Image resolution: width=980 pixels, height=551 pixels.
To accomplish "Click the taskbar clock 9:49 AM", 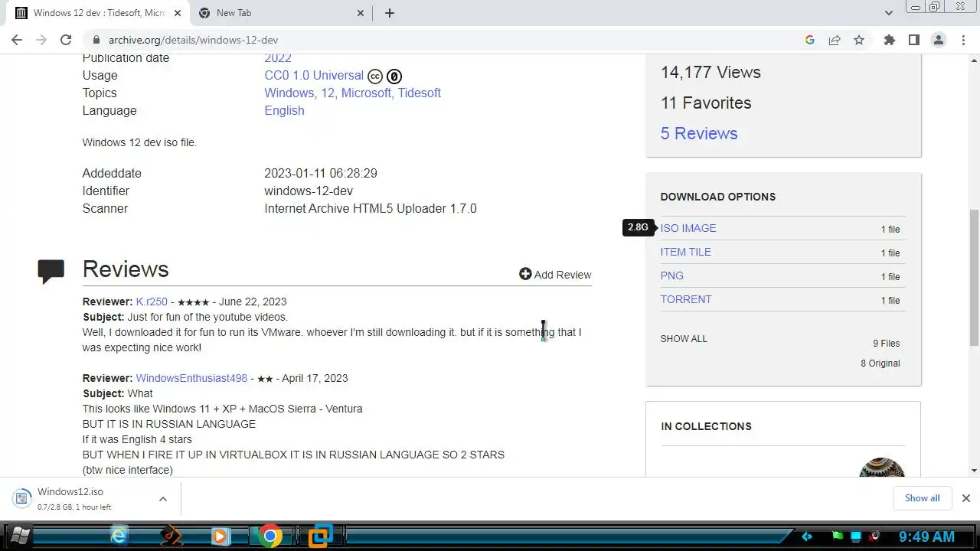I will 926,536.
